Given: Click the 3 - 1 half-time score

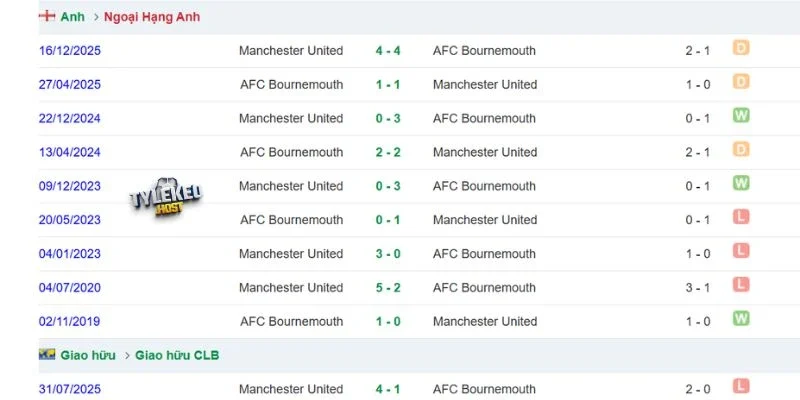Looking at the screenshot, I should click(697, 288).
